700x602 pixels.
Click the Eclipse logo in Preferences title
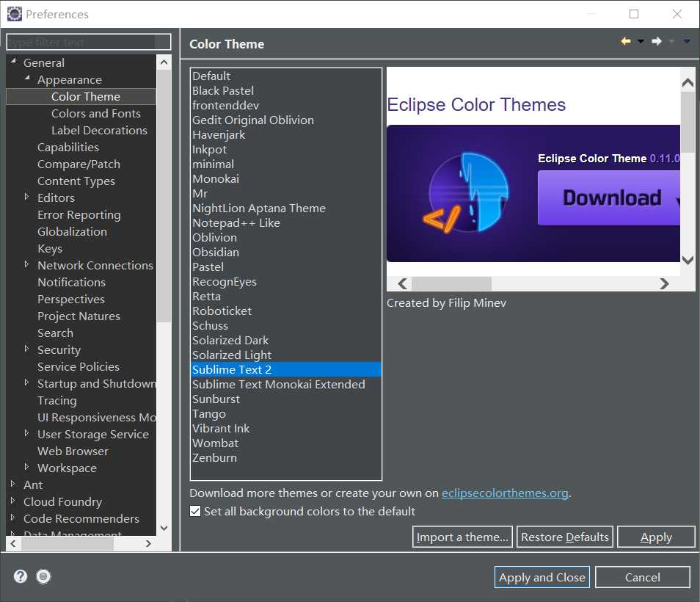tap(14, 14)
